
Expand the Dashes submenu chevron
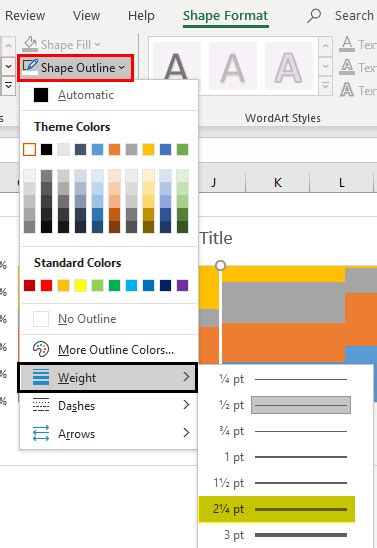[x=186, y=405]
